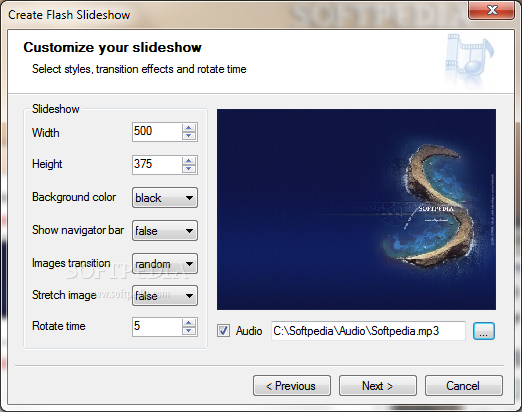Click the Width label
The height and width of the screenshot is (412, 522).
pos(46,133)
